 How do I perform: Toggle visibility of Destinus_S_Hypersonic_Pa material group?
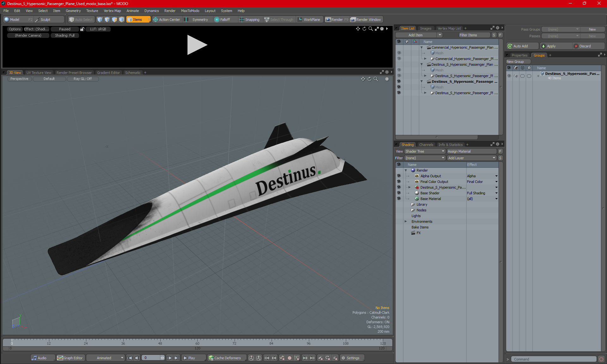[399, 187]
